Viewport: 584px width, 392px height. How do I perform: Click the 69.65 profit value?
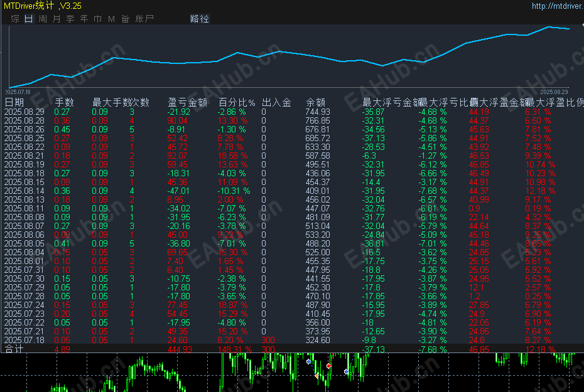pyautogui.click(x=177, y=253)
